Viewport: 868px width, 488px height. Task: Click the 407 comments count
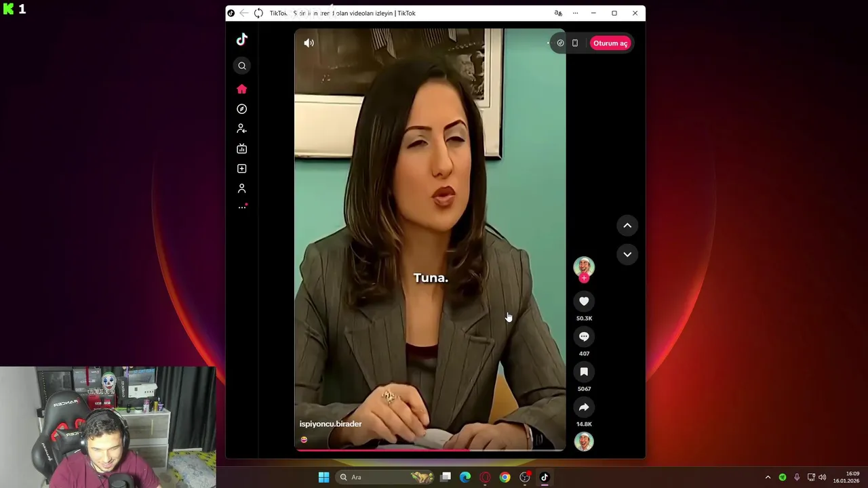pos(584,353)
